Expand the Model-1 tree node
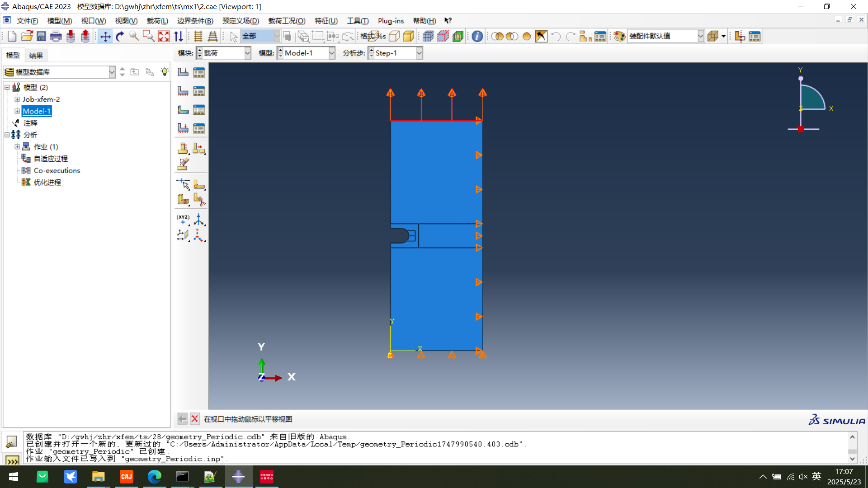Image resolution: width=868 pixels, height=488 pixels. 17,111
